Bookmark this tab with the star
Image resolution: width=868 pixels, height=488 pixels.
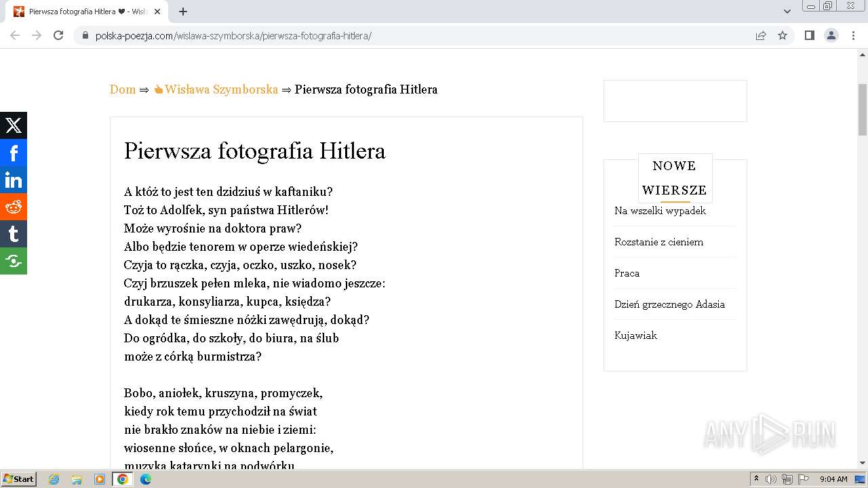pos(783,35)
